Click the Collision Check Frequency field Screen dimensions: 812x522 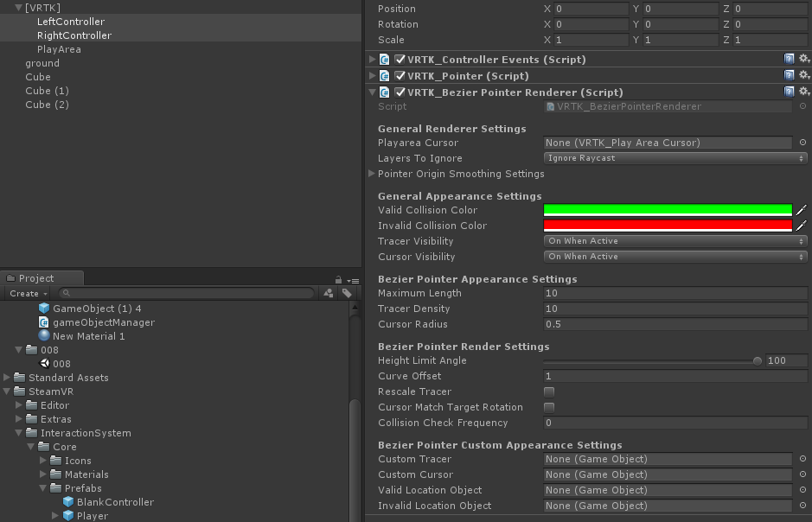[675, 423]
